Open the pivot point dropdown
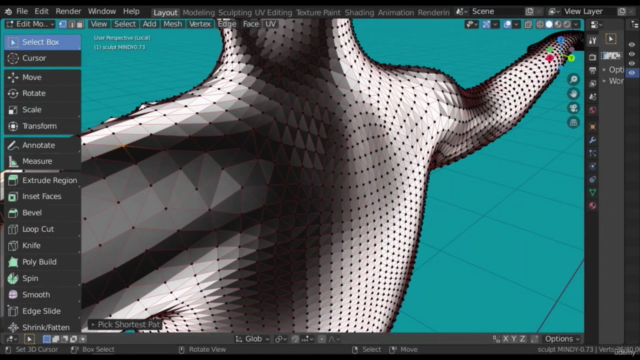Image resolution: width=640 pixels, height=360 pixels. (x=280, y=339)
